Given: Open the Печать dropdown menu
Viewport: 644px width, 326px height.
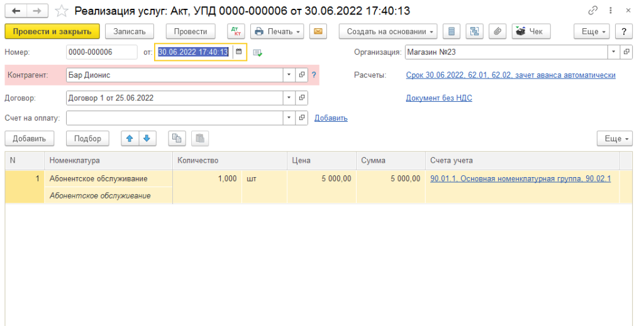Looking at the screenshot, I should pos(277,31).
